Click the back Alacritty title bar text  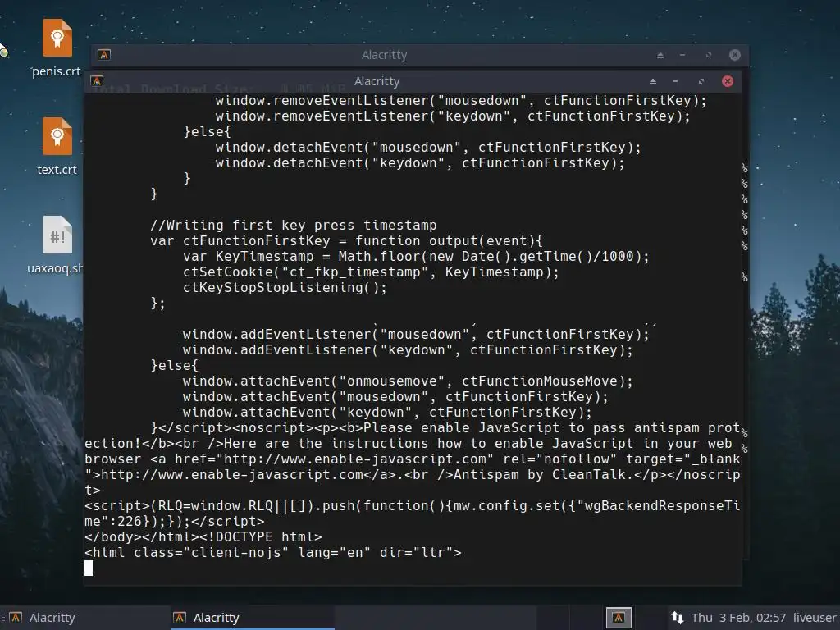(384, 55)
